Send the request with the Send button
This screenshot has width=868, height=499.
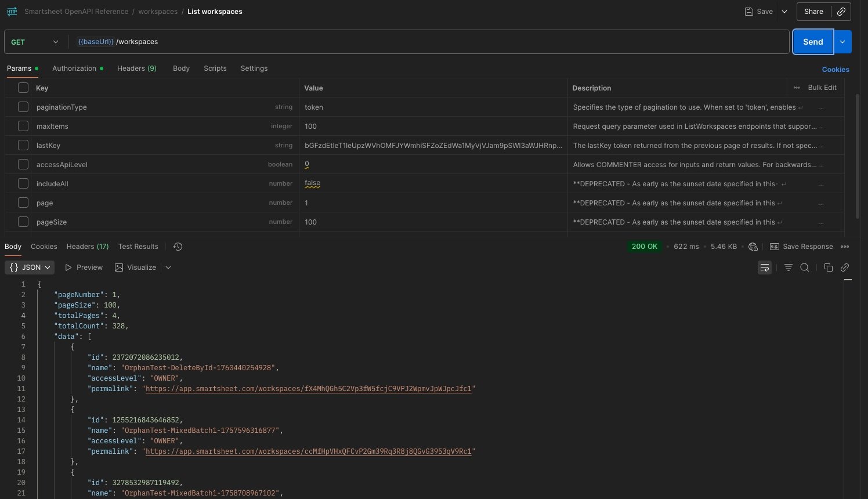click(813, 42)
